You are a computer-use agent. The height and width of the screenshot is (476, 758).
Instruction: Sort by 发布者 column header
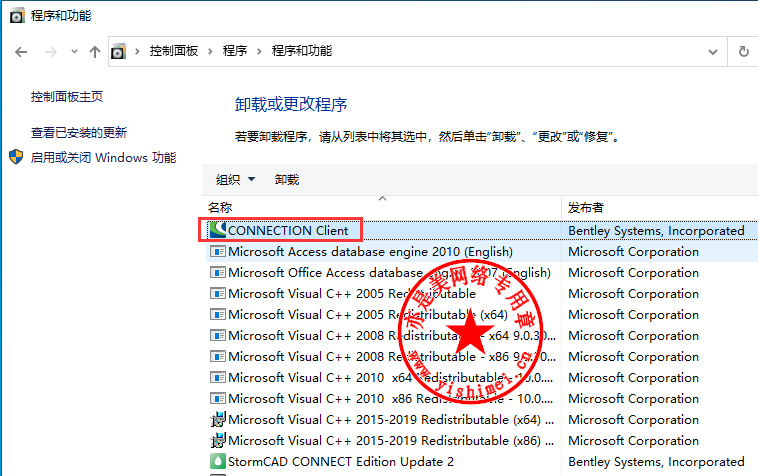pos(585,208)
